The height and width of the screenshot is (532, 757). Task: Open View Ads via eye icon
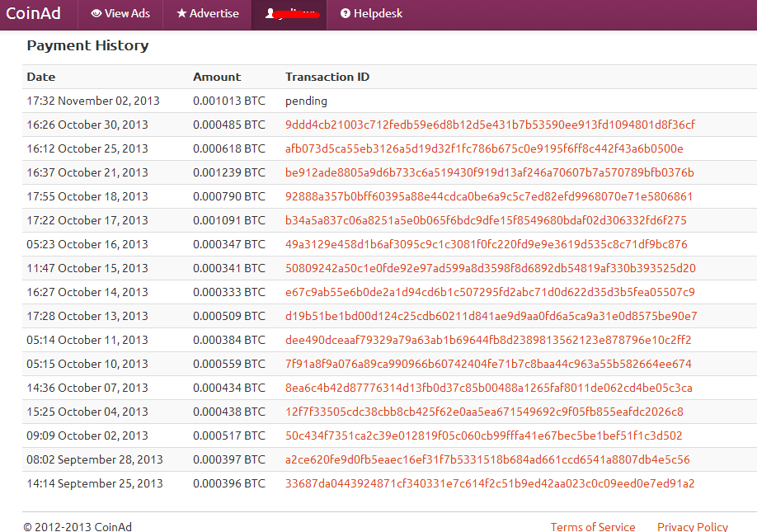coord(96,14)
